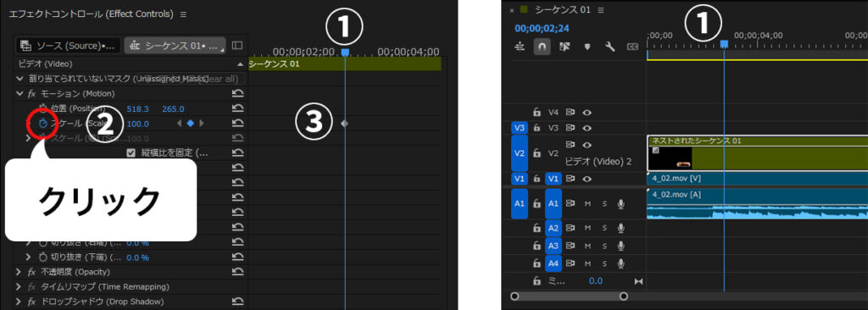The height and width of the screenshot is (310, 868).
Task: Add/remove Scale keyframe diamond button
Action: pos(190,124)
